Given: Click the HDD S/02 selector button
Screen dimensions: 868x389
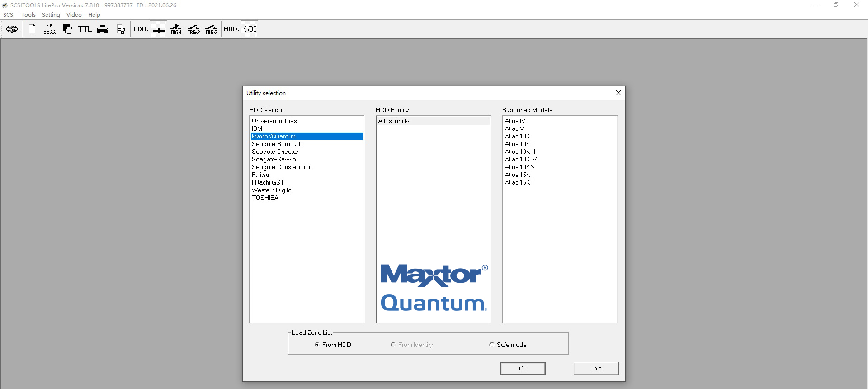Looking at the screenshot, I should (250, 29).
